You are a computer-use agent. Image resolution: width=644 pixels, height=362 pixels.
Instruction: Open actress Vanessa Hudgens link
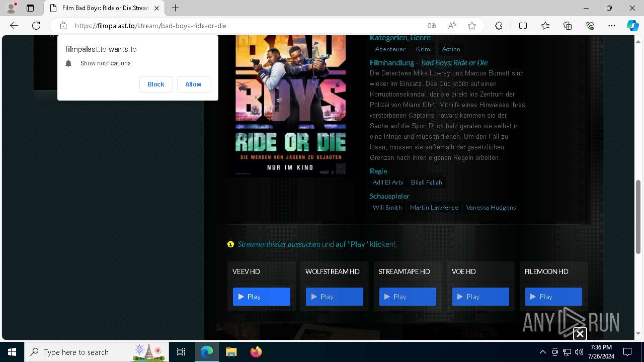click(491, 208)
